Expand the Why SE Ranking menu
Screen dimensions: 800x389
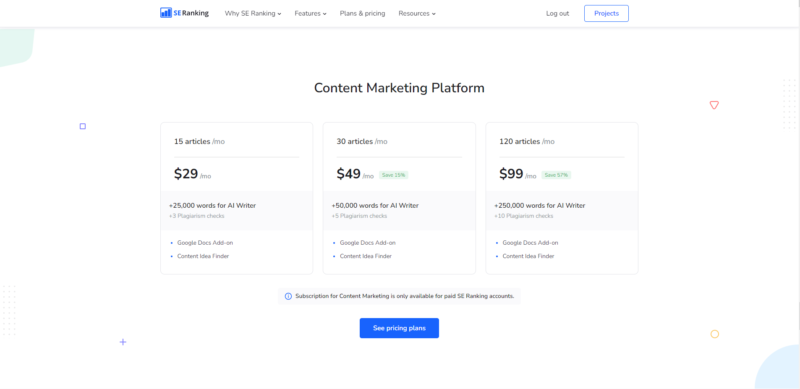point(253,13)
